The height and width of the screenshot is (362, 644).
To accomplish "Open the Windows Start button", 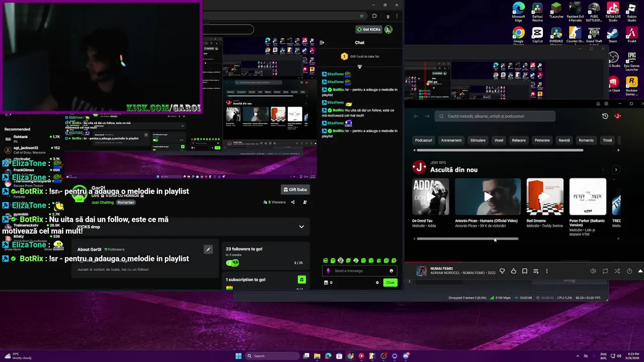I will (238, 356).
